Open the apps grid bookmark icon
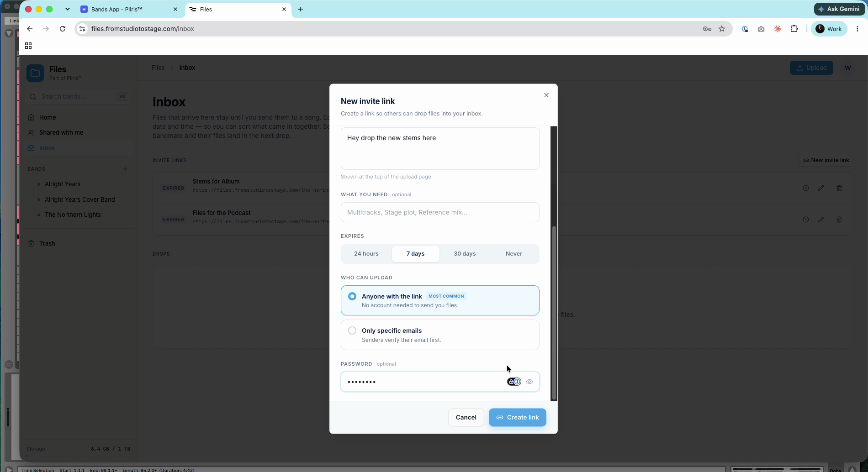 28,46
